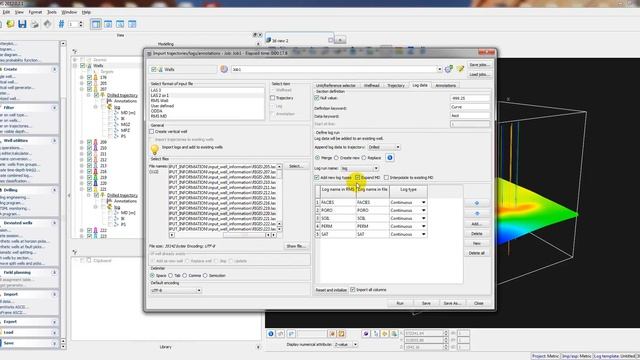Select the first view layout icon
This screenshot has height=360, width=640.
point(96,24)
